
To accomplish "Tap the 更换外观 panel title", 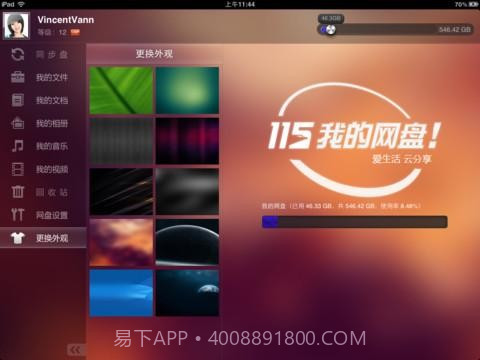I will pyautogui.click(x=154, y=54).
